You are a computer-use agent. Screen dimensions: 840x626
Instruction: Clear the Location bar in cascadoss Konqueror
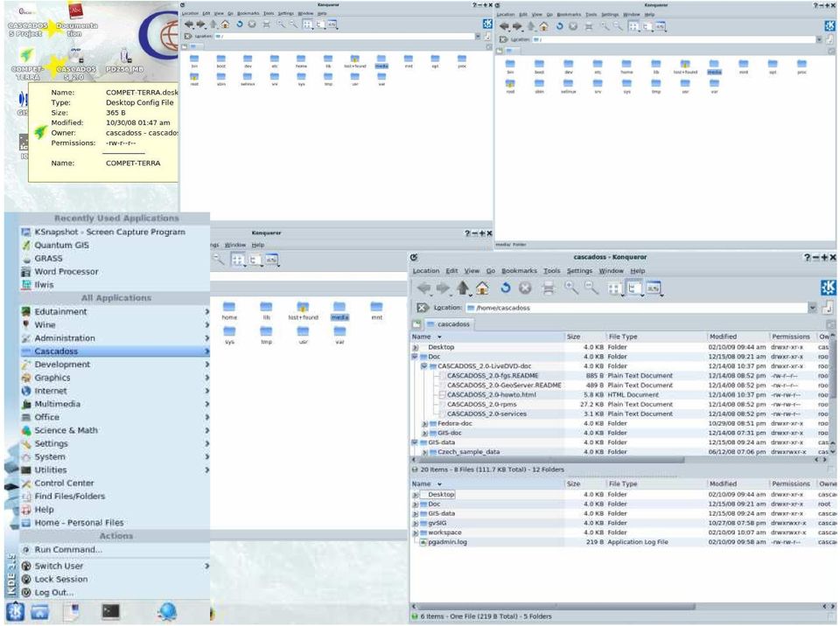point(422,308)
